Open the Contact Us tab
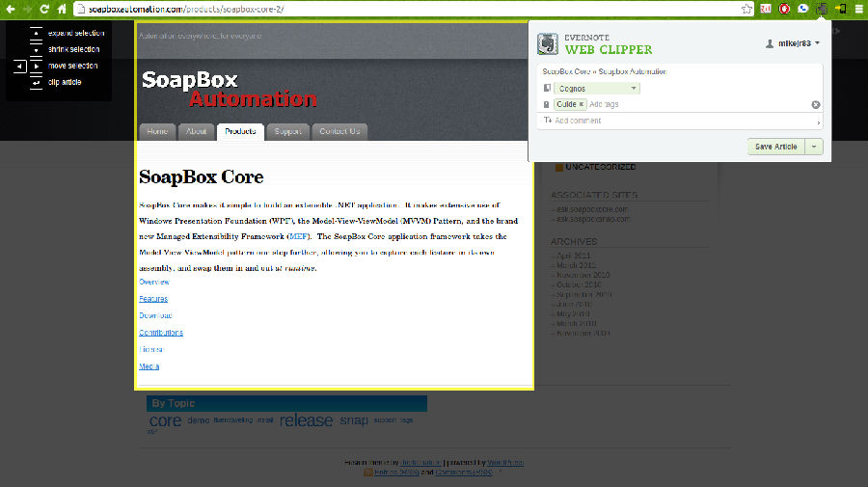868x487 pixels. [x=339, y=132]
